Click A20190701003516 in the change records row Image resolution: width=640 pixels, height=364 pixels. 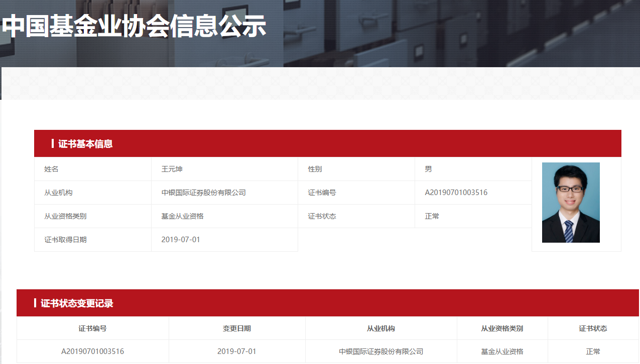click(x=92, y=351)
